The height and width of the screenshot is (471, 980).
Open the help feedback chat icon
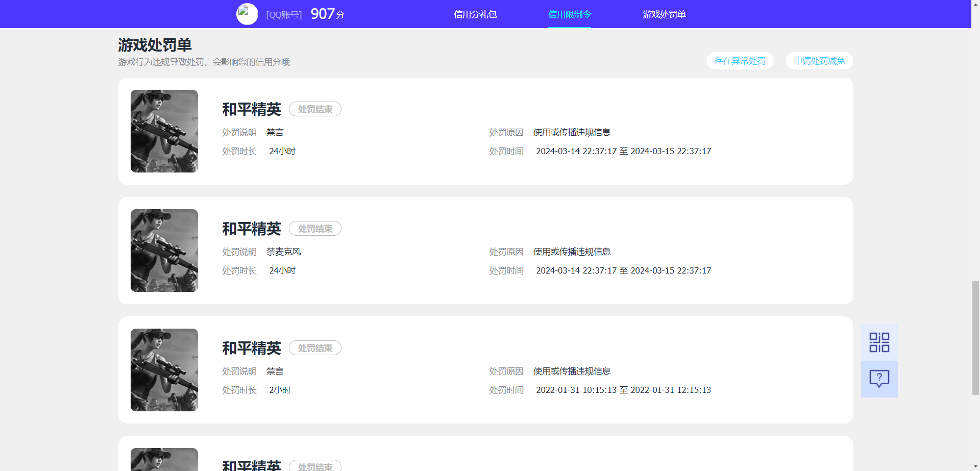click(879, 379)
